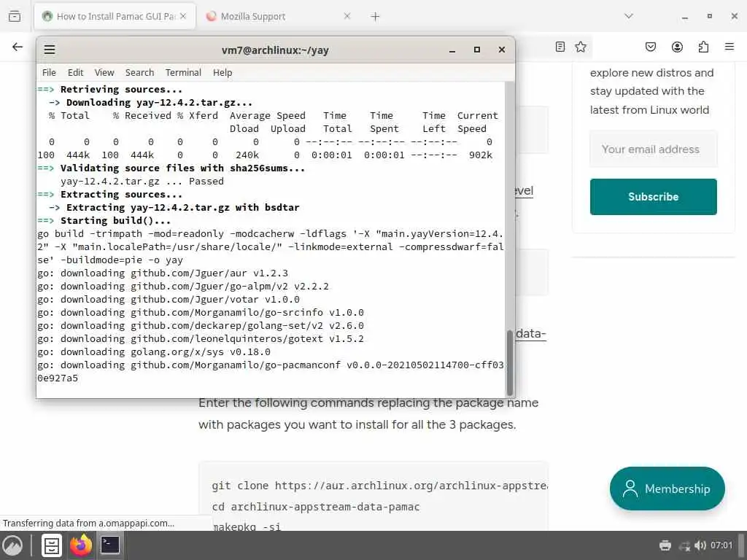
Task: Open the printer tray icon
Action: 665,545
